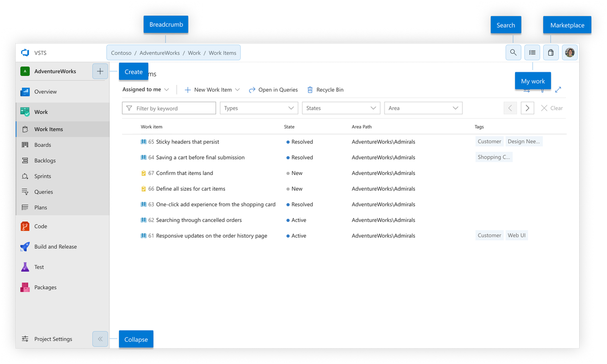Select Work Items in the sidebar
The image size is (607, 364).
[63, 129]
